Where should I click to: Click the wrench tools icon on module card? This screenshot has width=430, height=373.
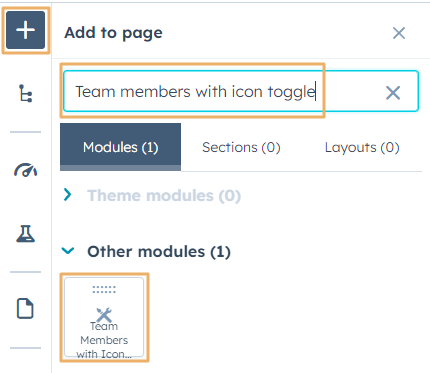pos(104,315)
